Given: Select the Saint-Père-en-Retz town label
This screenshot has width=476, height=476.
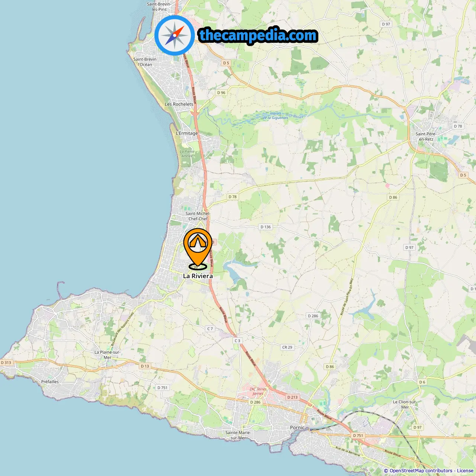Looking at the screenshot, I should [426, 136].
